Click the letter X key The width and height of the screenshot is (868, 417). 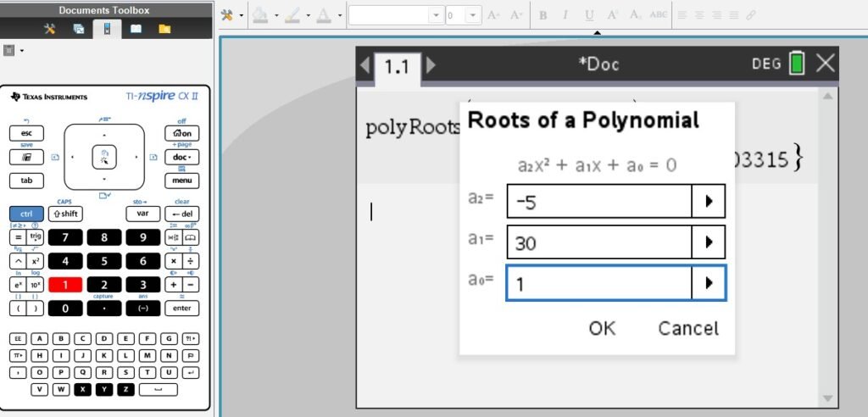click(x=82, y=389)
